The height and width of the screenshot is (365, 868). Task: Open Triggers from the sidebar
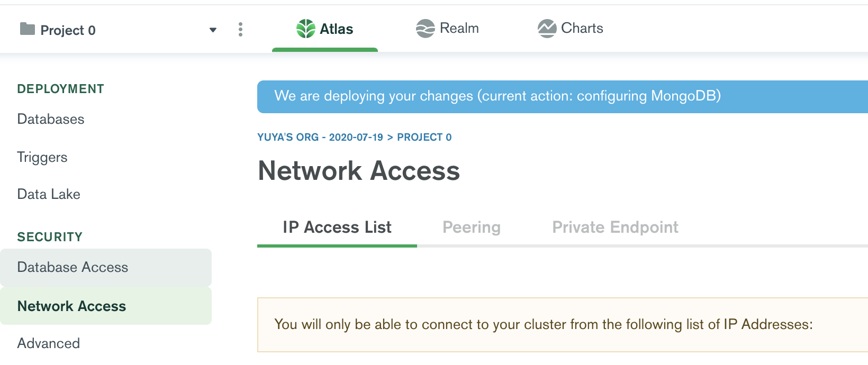coord(42,157)
